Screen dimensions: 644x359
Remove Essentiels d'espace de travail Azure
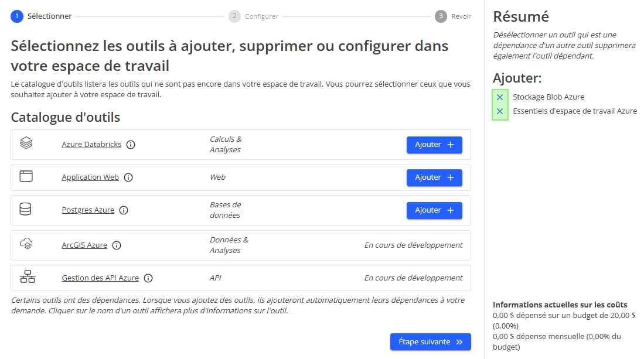499,110
